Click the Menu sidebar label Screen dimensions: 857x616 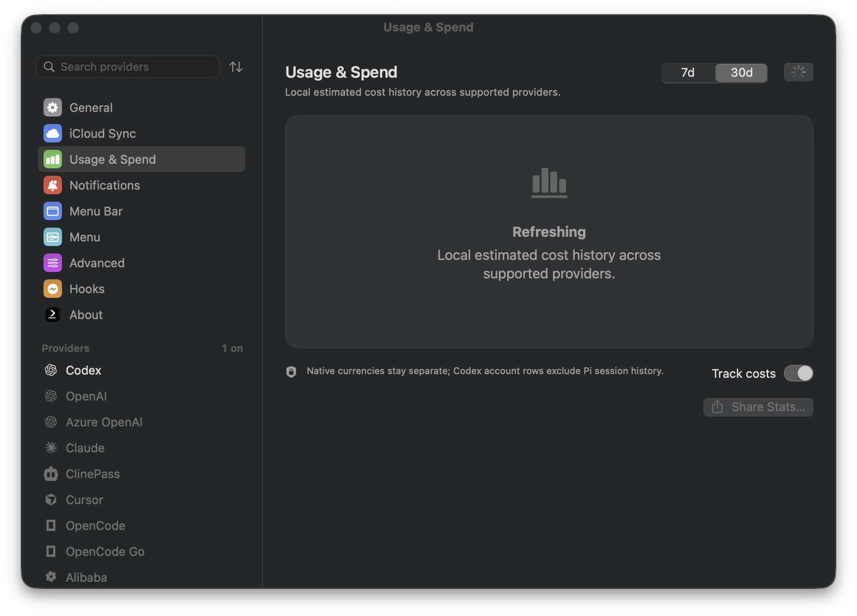point(85,237)
